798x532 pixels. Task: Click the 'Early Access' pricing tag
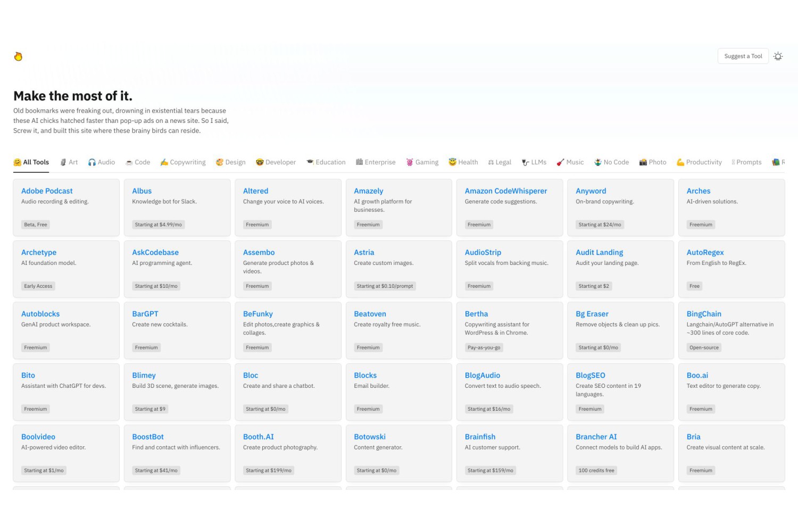[38, 286]
